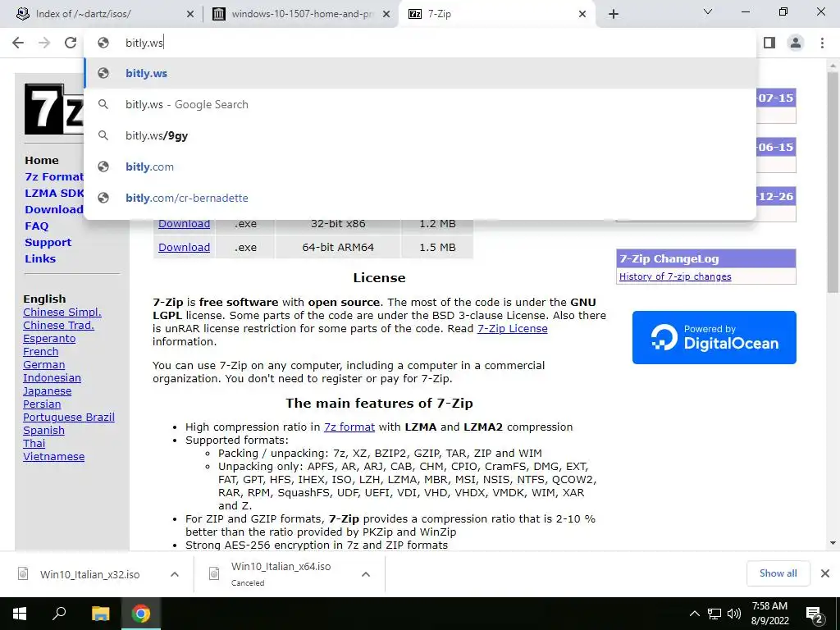Image resolution: width=840 pixels, height=630 pixels.
Task: Open the tab search chevron
Action: tap(708, 11)
